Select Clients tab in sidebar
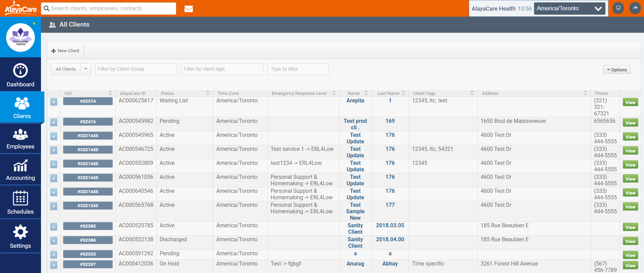 coord(22,107)
